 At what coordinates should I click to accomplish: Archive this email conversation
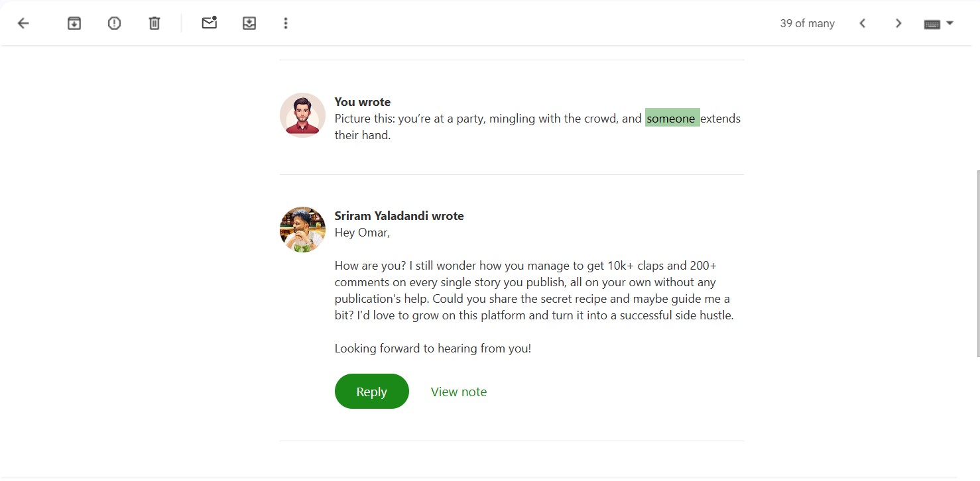tap(74, 23)
